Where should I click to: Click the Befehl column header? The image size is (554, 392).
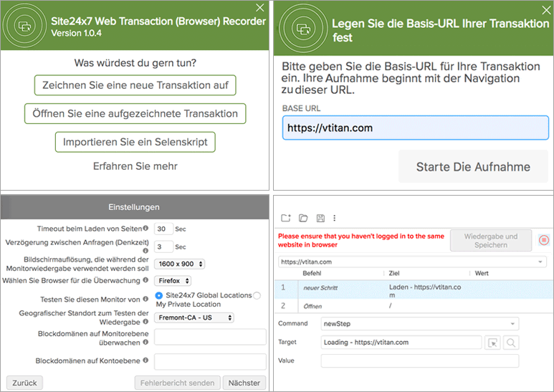312,273
